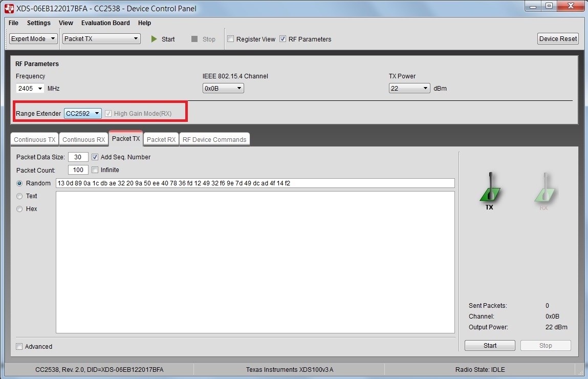Enable the Infinite packet count checkbox
Image resolution: width=588 pixels, height=379 pixels.
click(x=95, y=170)
